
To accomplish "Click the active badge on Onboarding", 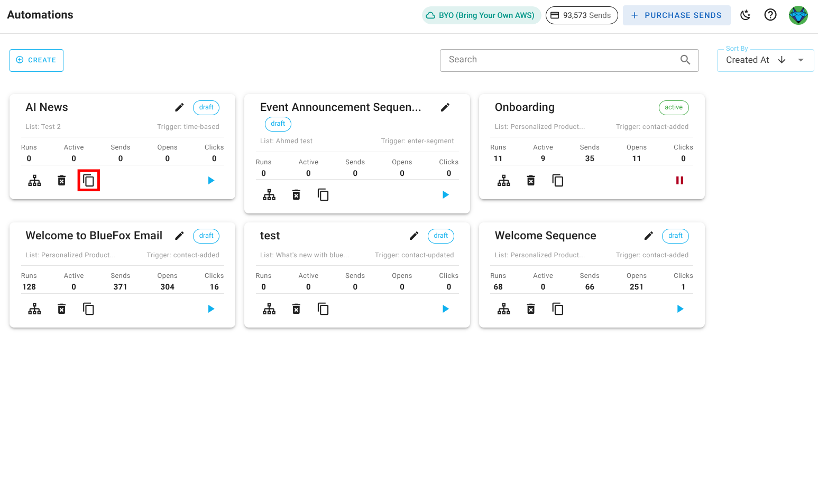I will [x=674, y=107].
